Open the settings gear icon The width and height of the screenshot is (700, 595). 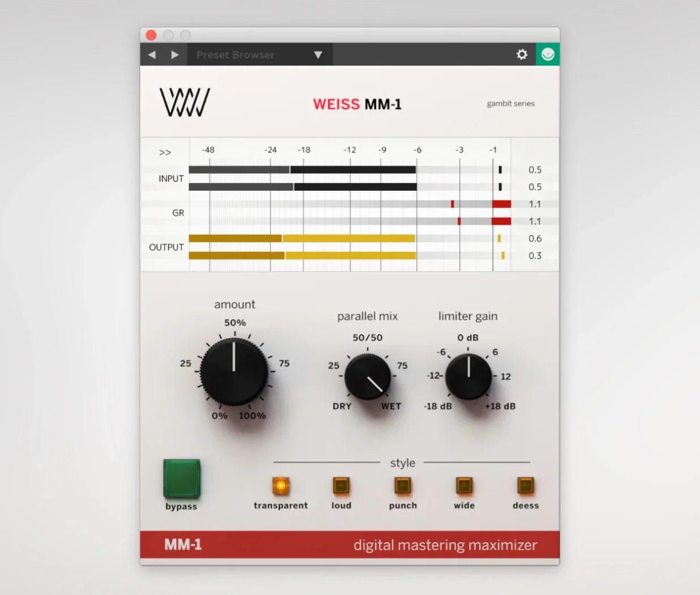tap(522, 54)
